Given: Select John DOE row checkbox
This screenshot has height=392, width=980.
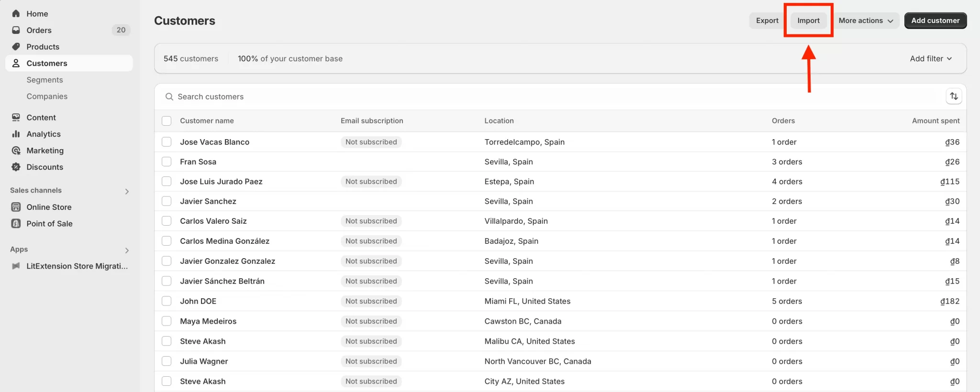Looking at the screenshot, I should [167, 301].
